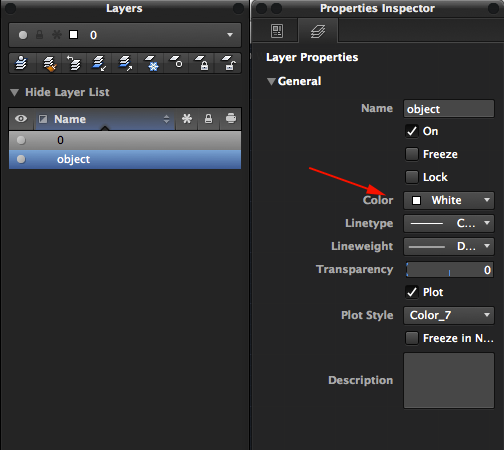This screenshot has height=450, width=504.
Task: Click the Lock Layer toolbar icon
Action: 202,63
